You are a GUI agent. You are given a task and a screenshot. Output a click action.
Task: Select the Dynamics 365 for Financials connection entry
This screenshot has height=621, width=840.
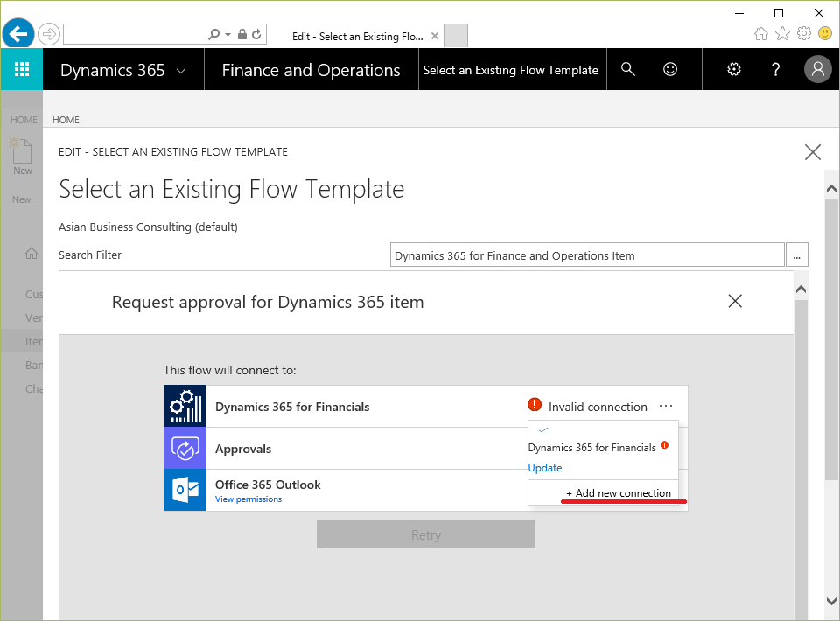click(592, 448)
